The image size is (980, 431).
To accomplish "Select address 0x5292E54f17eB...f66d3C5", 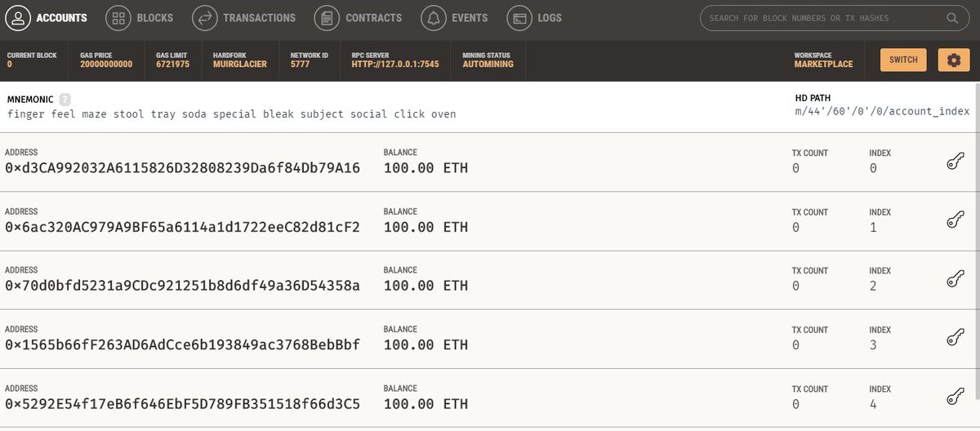I will [182, 403].
